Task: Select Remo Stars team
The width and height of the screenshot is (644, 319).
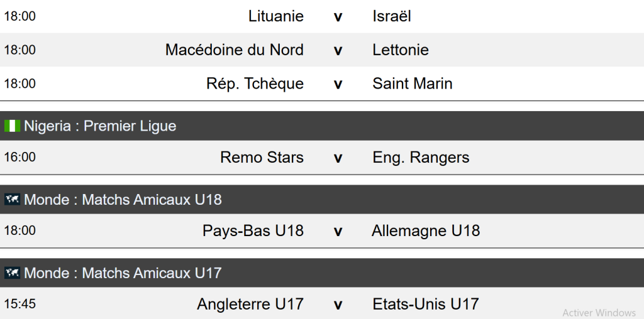Action: (262, 157)
